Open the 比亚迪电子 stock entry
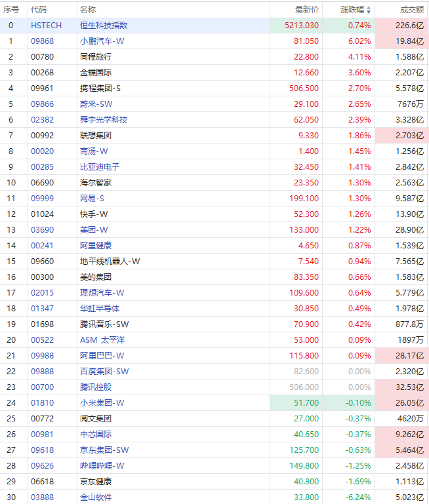 [x=99, y=167]
